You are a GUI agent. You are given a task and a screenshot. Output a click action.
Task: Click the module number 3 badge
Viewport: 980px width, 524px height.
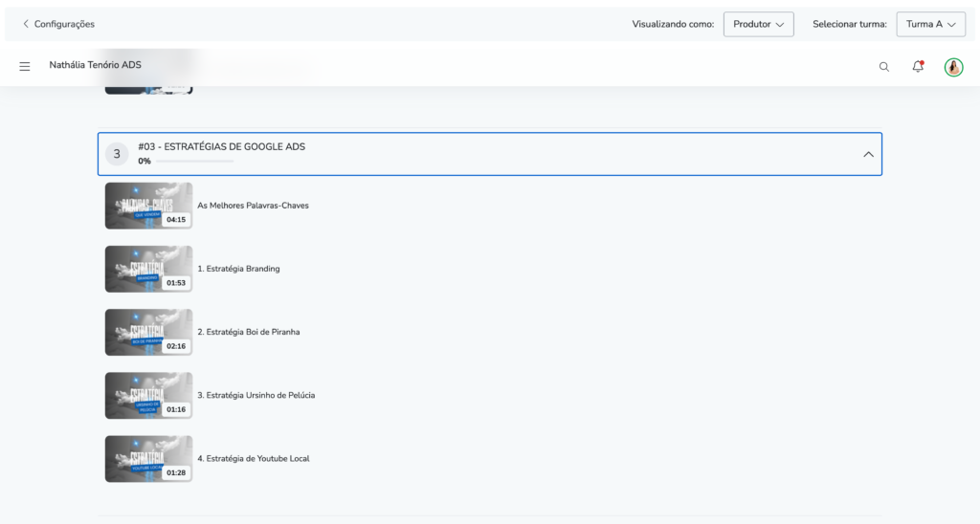[x=118, y=154]
